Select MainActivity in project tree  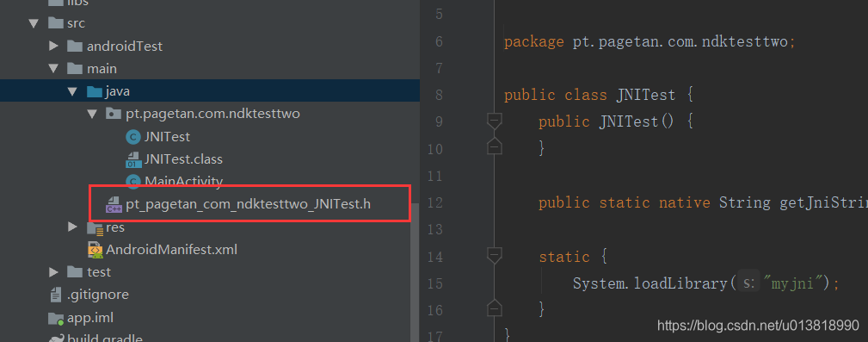click(x=183, y=181)
